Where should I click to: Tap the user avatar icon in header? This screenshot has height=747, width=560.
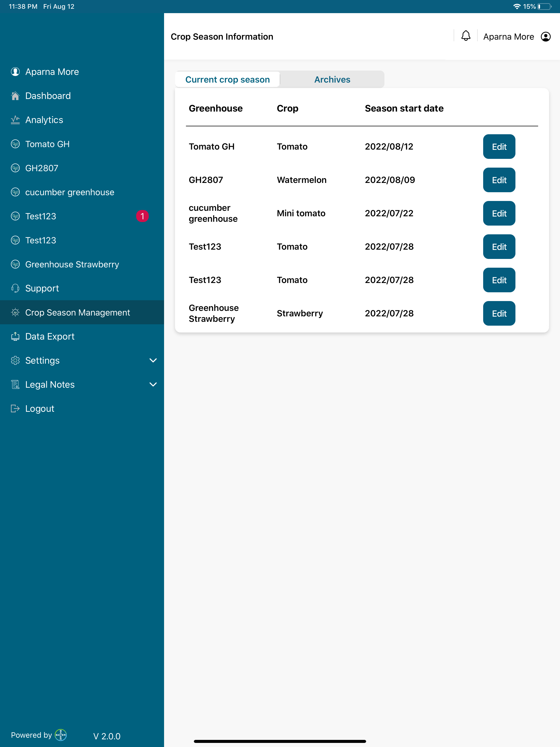546,36
